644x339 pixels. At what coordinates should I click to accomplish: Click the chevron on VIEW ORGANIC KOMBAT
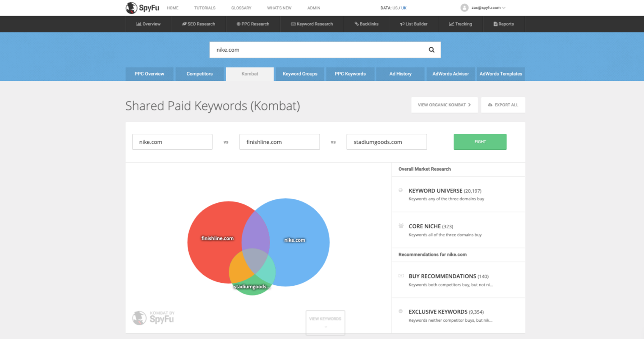click(x=470, y=105)
